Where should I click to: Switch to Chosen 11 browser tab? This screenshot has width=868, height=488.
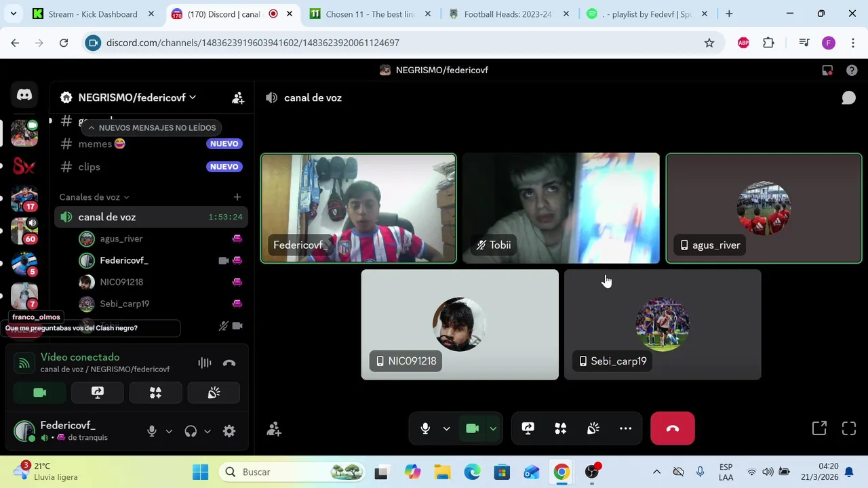coord(370,14)
